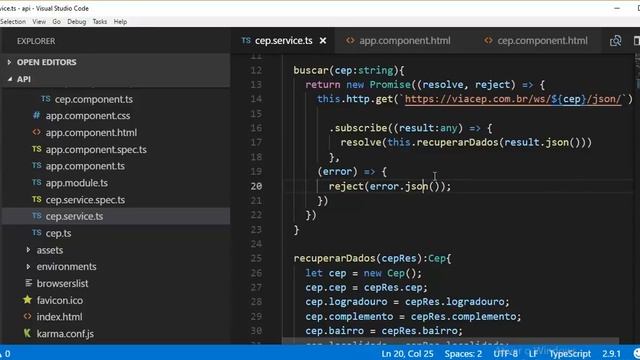Click the EXPLORER panel title
Viewport: 640px width, 360px height.
click(x=36, y=41)
